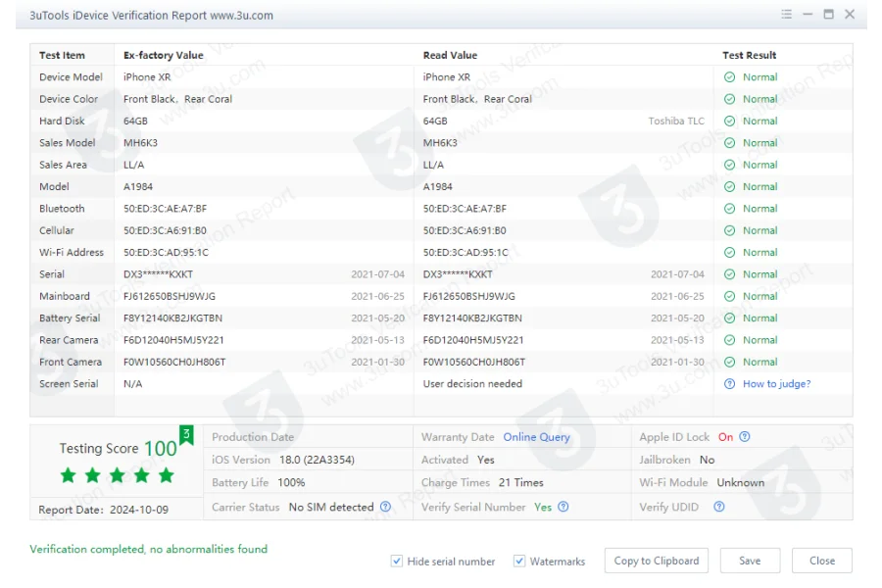882x588 pixels.
Task: Click Copy to Clipboard button
Action: [x=657, y=561]
